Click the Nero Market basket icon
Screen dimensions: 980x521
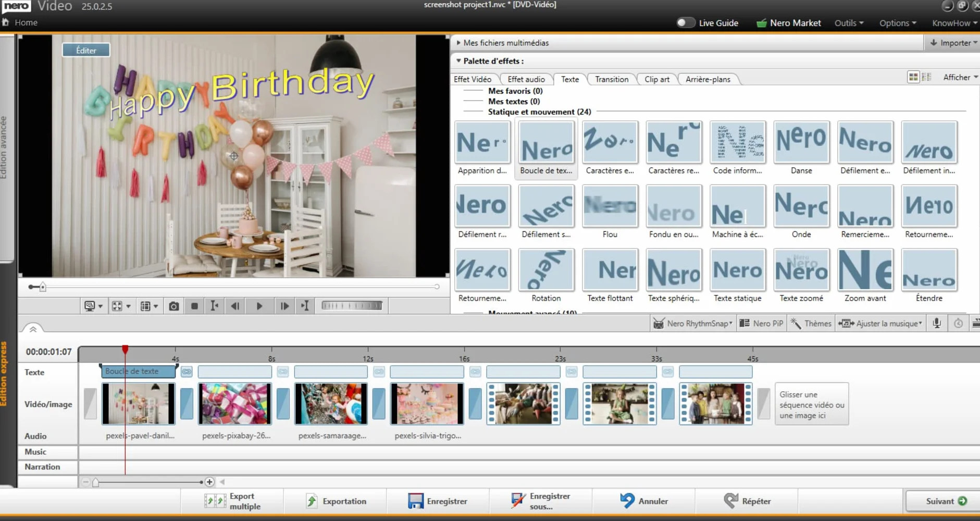click(x=761, y=23)
